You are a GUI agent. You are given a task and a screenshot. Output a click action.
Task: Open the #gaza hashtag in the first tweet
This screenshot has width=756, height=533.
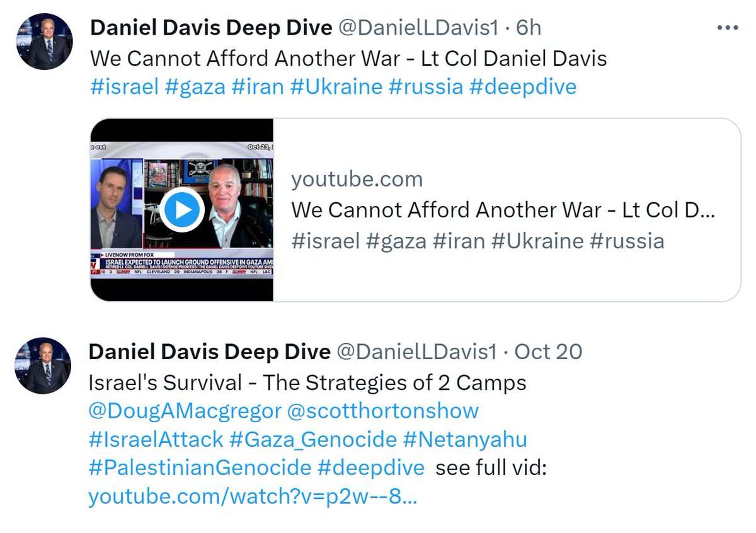click(x=195, y=87)
